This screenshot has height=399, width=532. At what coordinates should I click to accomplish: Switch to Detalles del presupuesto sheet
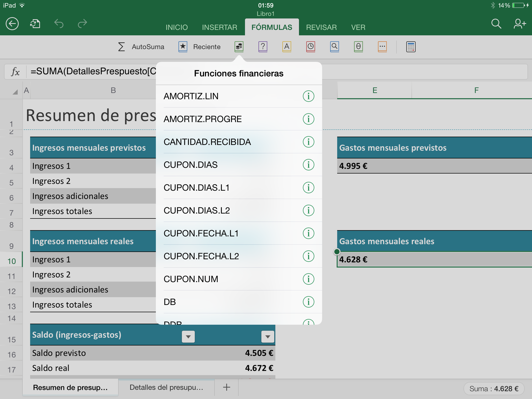pos(166,387)
